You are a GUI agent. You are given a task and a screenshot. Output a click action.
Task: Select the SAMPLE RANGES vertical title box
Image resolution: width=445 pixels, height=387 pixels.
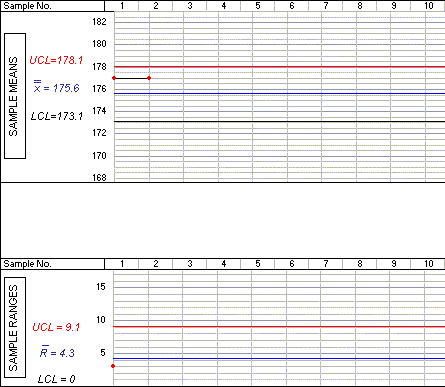(15, 327)
